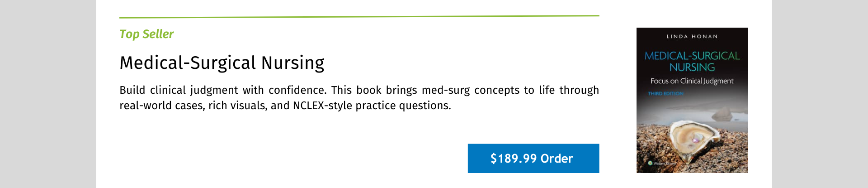Click the words med-surg concepts in description
868x188 pixels.
tap(471, 90)
